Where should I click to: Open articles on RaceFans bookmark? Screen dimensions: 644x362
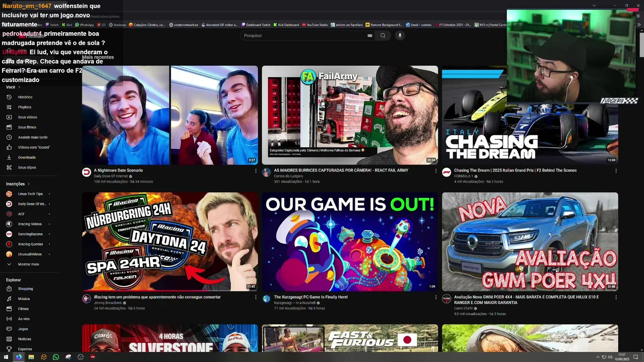346,25
